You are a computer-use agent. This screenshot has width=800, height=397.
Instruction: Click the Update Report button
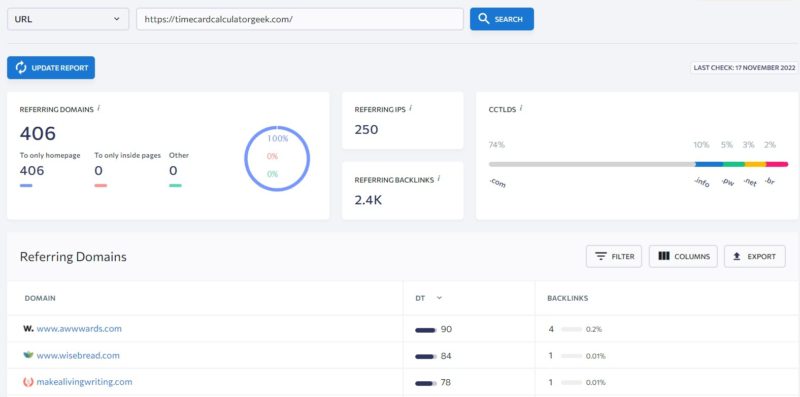click(x=51, y=67)
